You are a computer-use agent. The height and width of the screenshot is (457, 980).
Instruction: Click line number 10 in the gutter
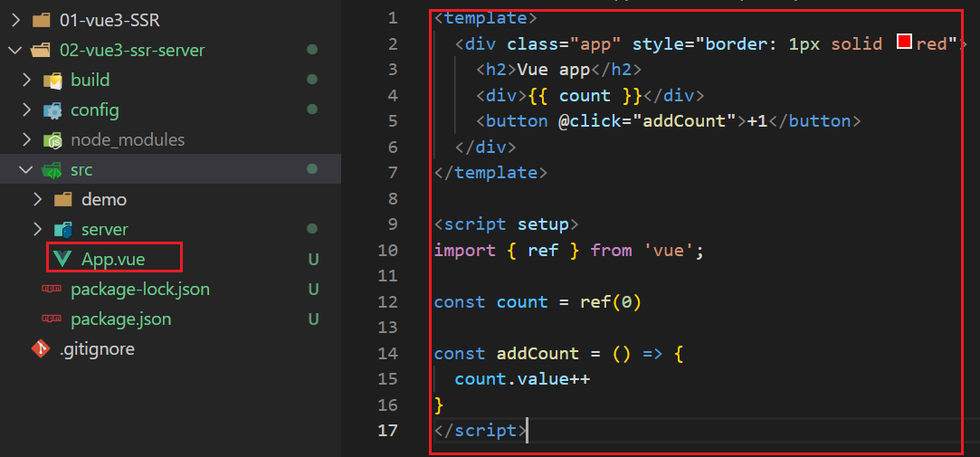[387, 251]
